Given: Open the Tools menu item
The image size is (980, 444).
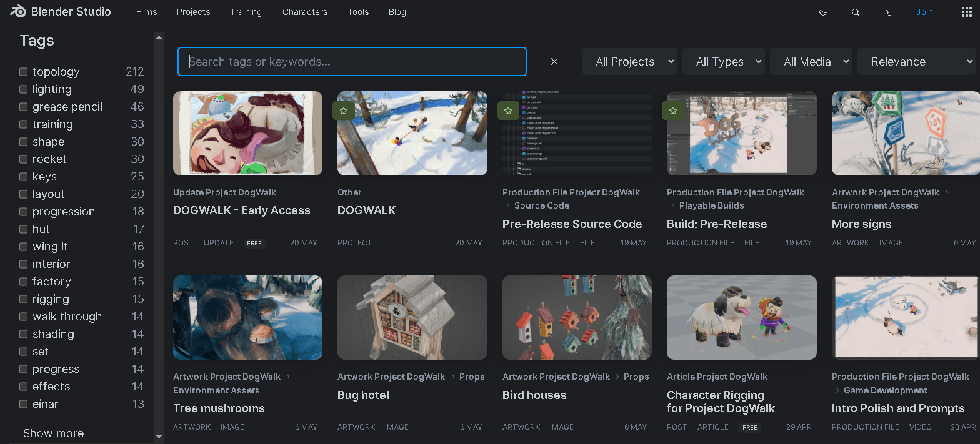Looking at the screenshot, I should coord(359,12).
